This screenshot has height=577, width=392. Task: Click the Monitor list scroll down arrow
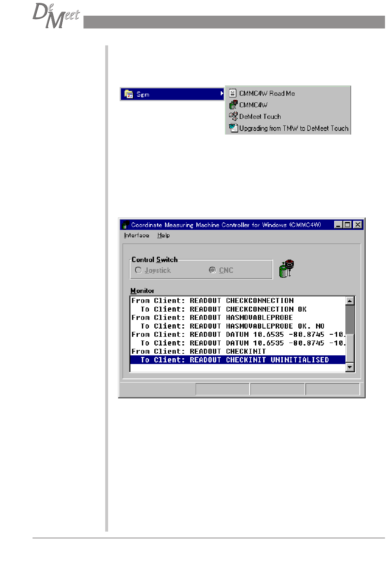(350, 367)
